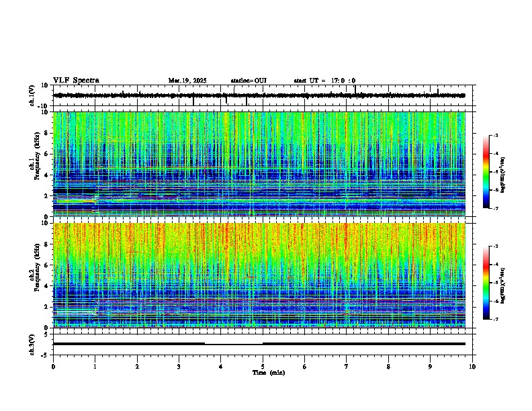This screenshot has height=411, width=532.
Task: Click the 'station=OUI' header label
Action: 249,81
